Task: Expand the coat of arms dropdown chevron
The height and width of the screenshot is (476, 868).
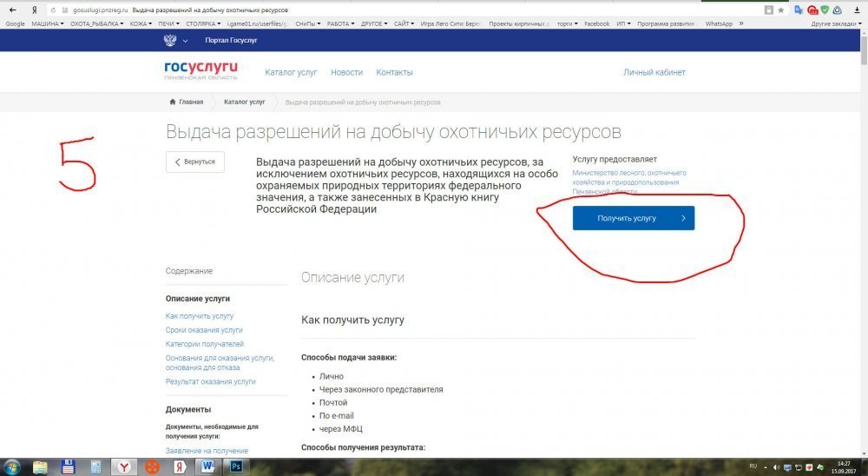Action: tap(184, 41)
